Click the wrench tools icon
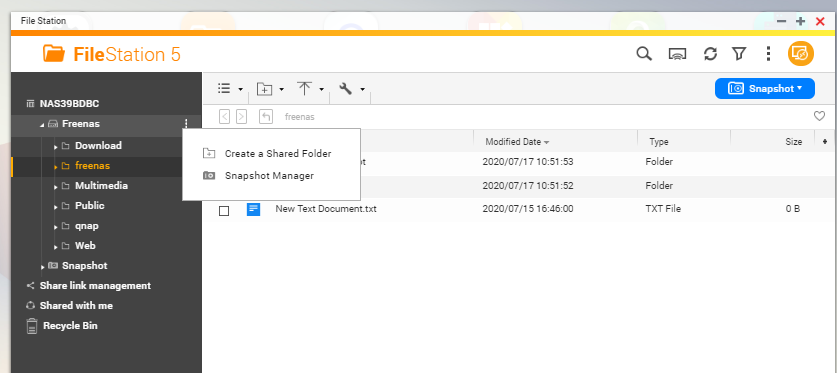The width and height of the screenshot is (837, 373). (x=346, y=89)
